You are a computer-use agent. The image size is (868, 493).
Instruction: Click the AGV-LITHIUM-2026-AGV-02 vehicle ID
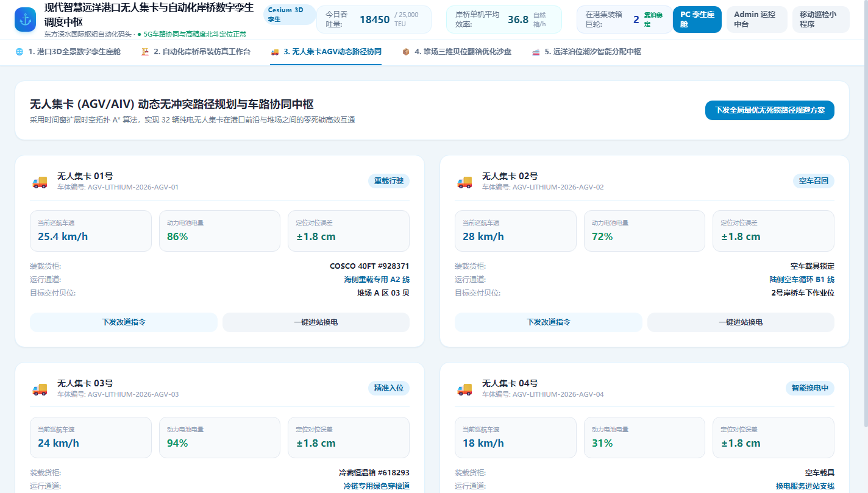tap(558, 187)
